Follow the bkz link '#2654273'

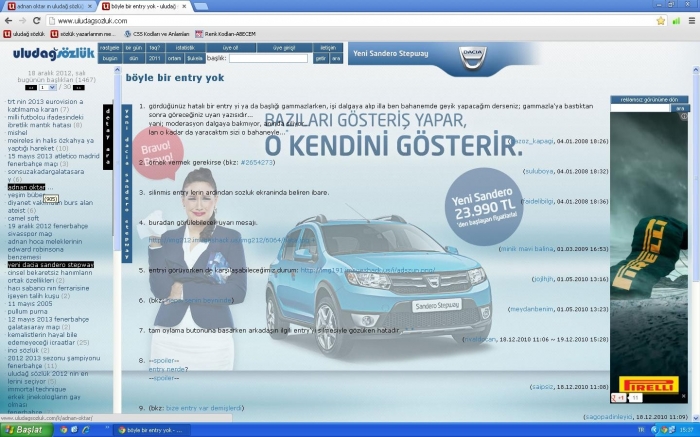point(257,162)
